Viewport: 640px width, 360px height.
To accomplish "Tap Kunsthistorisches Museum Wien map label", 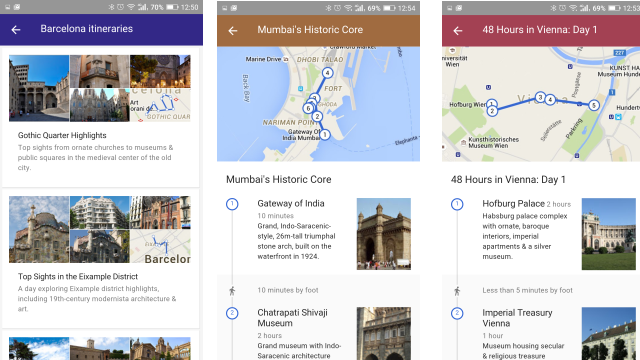I will pos(493,142).
